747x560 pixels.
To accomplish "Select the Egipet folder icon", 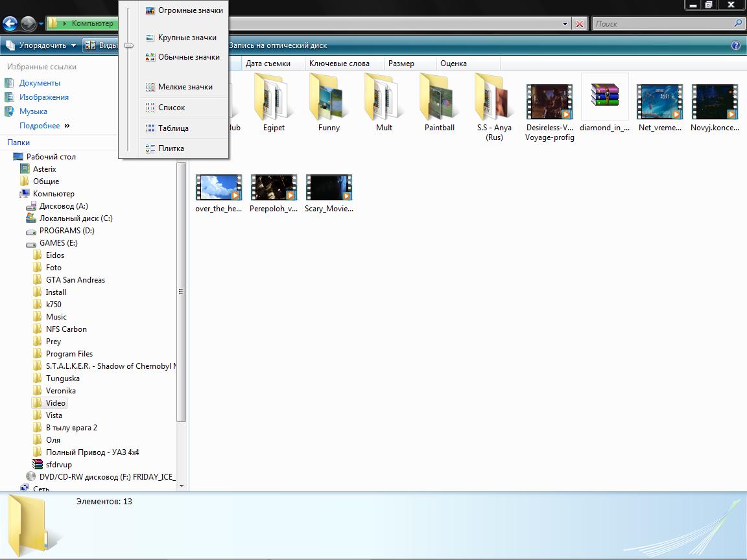I will pos(274,97).
